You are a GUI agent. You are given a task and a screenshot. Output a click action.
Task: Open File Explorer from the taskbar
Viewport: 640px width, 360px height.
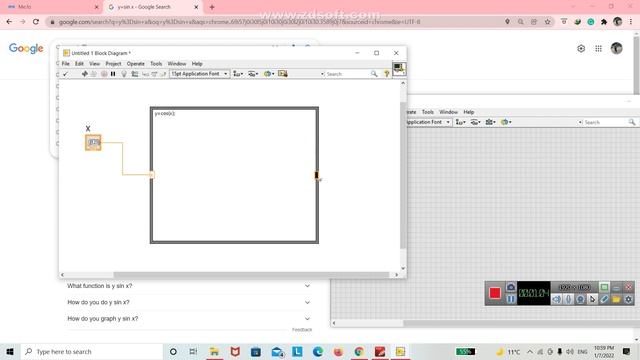214,351
